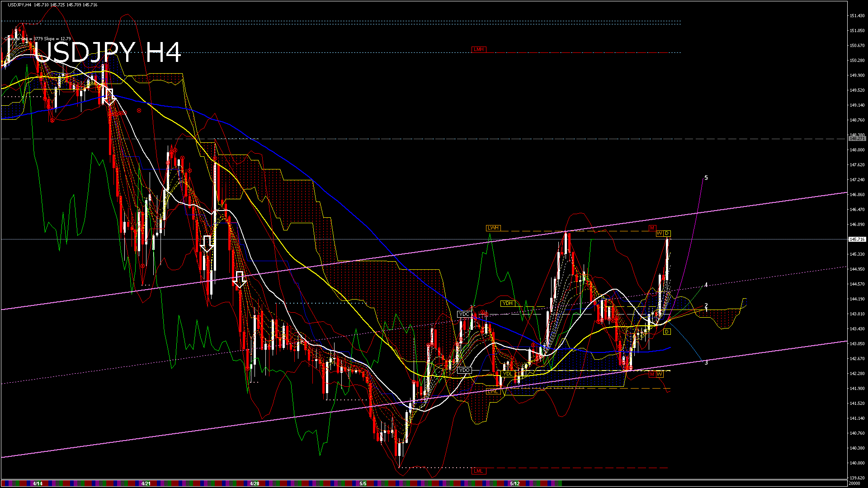Select the upper red M pivot box
The width and height of the screenshot is (868, 488).
652,228
